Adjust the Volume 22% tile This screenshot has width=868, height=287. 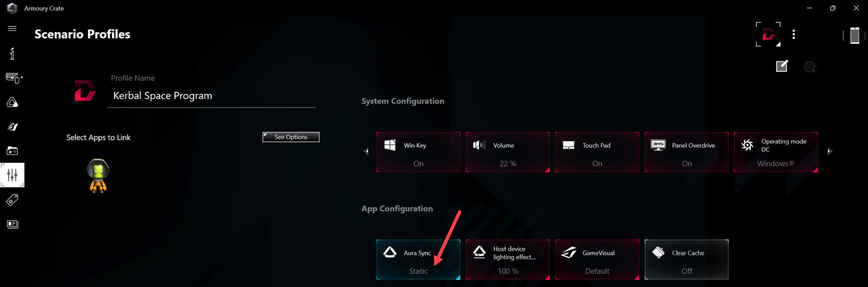(507, 152)
